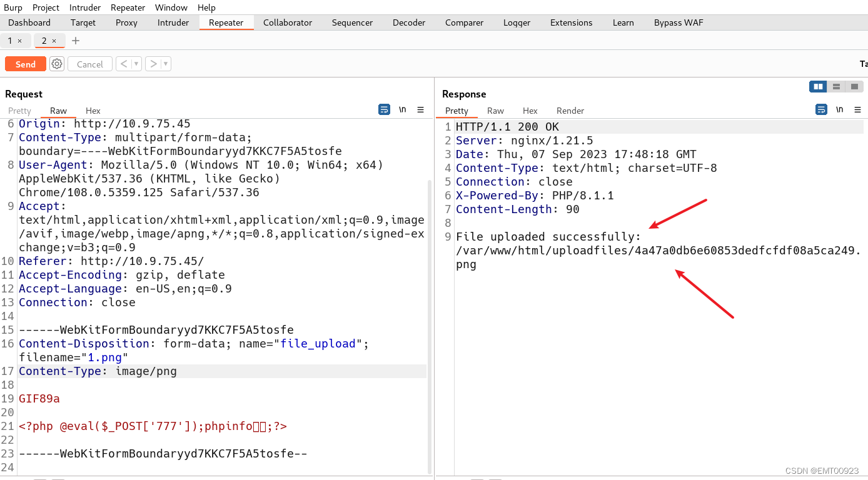Click the Content-Type: image/png line
This screenshot has width=868, height=480.
tap(98, 371)
